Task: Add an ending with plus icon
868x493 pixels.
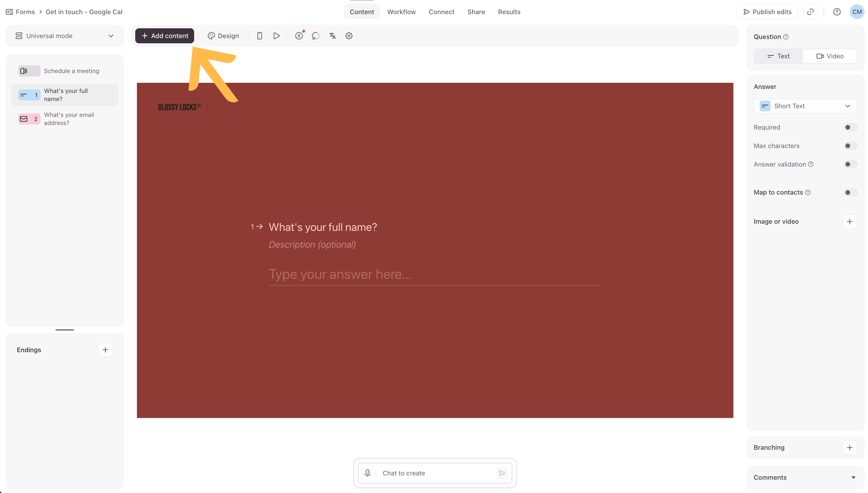Action: coord(105,350)
